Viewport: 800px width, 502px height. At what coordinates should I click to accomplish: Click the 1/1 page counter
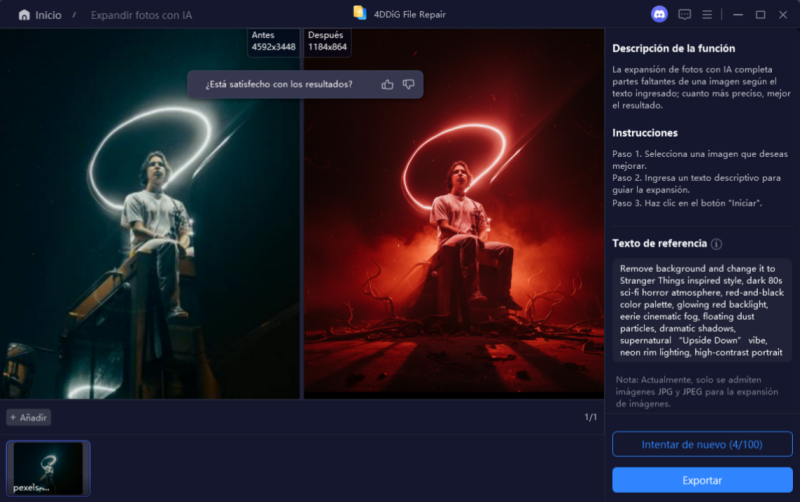click(x=590, y=417)
